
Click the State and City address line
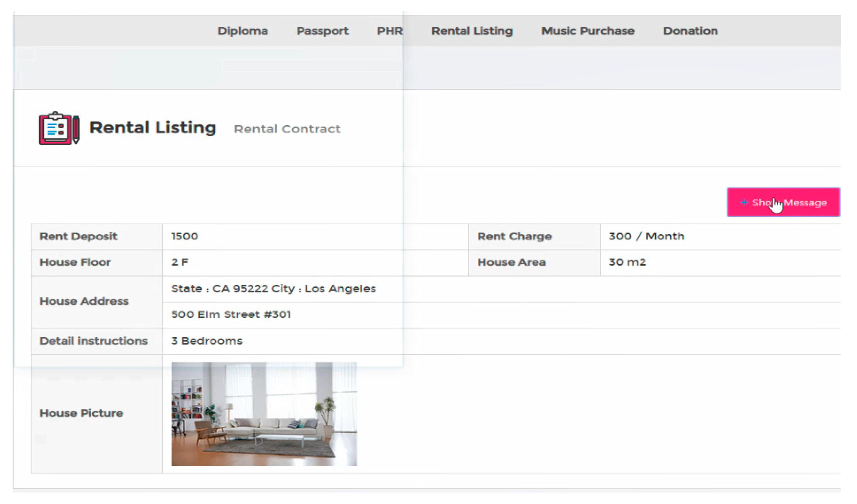[x=274, y=288]
